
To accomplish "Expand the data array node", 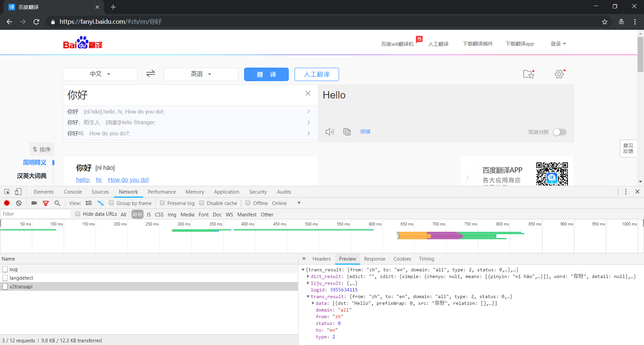I will 313,303.
